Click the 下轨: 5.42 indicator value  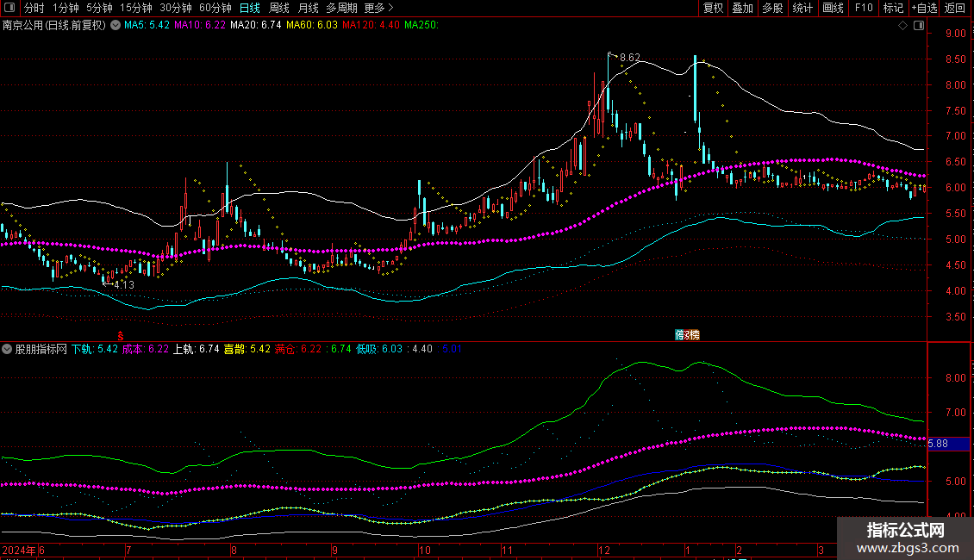95,349
